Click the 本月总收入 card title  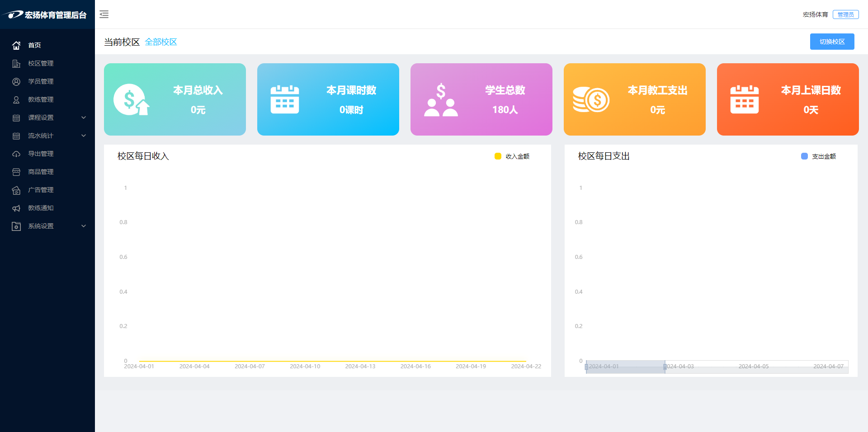click(x=198, y=90)
